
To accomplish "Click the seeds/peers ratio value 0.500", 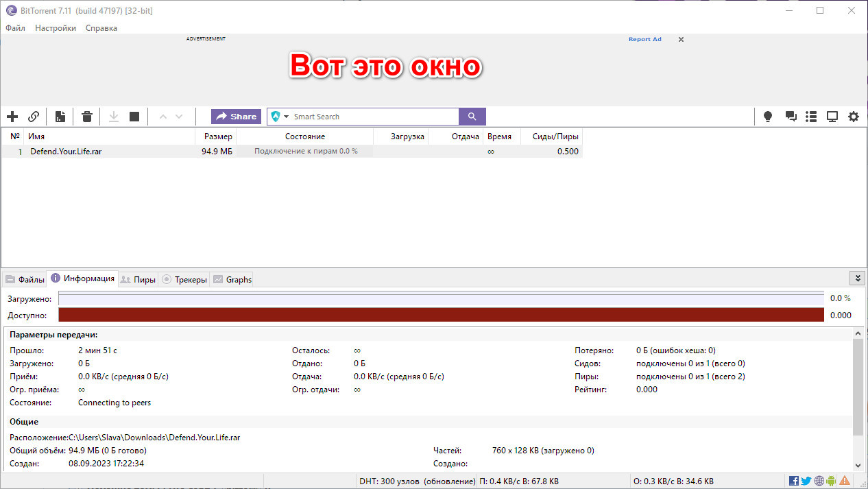I will click(x=568, y=152).
